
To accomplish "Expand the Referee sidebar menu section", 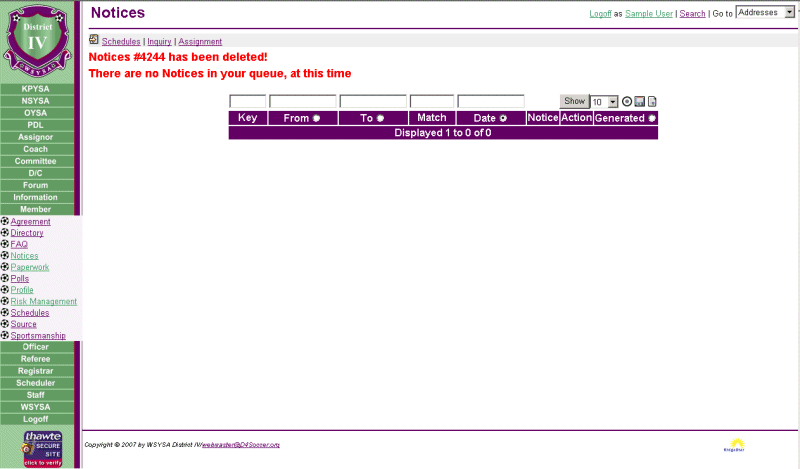I will (x=36, y=359).
